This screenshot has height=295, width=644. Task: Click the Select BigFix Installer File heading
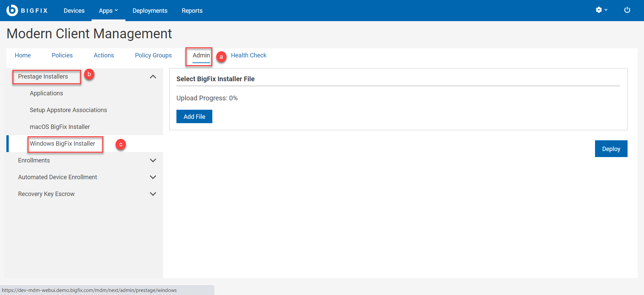click(215, 79)
